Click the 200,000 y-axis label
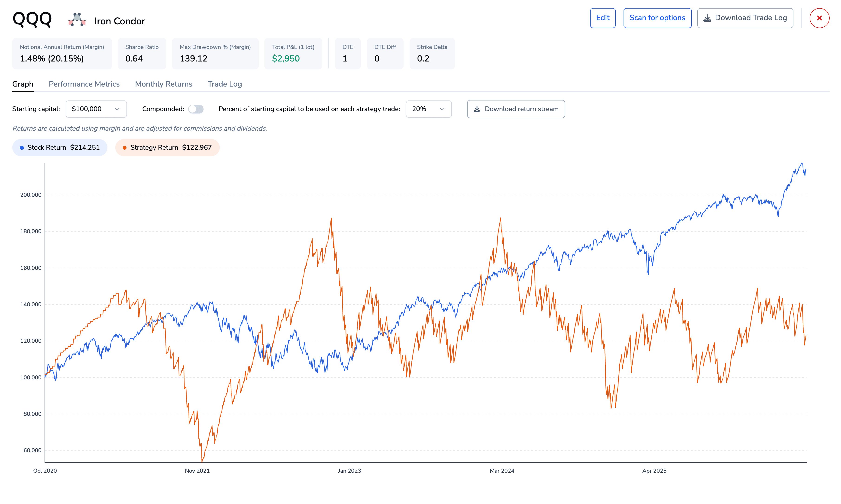The image size is (841, 504). coord(31,195)
